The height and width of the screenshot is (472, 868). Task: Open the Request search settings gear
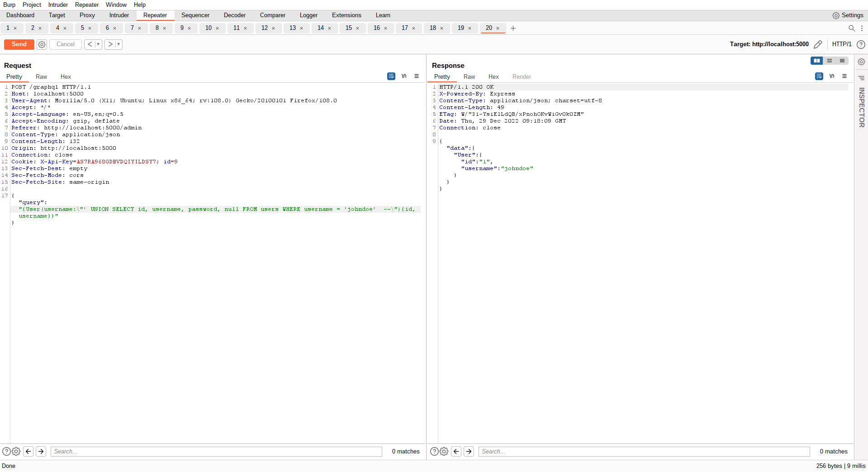tap(16, 451)
